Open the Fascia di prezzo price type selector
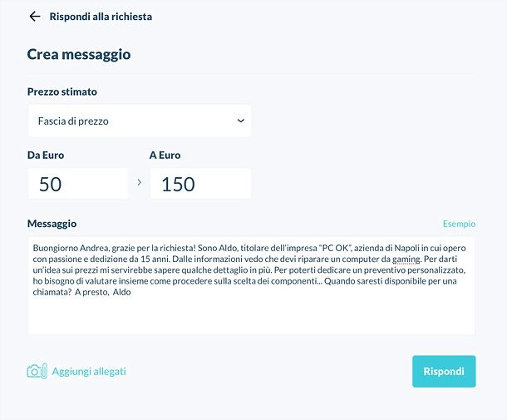The image size is (507, 420). pos(140,121)
